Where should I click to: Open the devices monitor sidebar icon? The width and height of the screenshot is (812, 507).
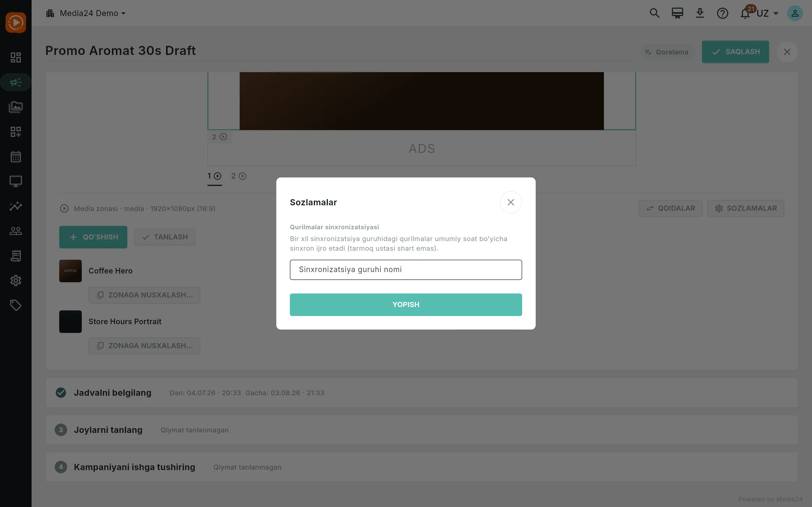[16, 181]
